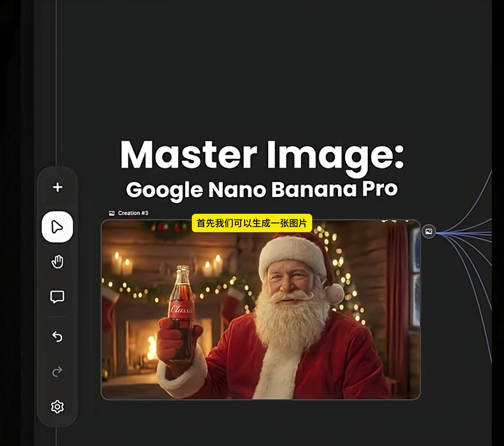504x446 pixels.
Task: Activate the hand pan tool
Action: (x=57, y=262)
